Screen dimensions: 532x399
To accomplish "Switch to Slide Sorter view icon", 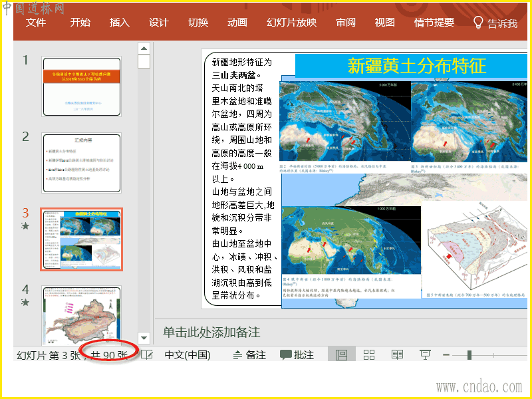I will [369, 355].
